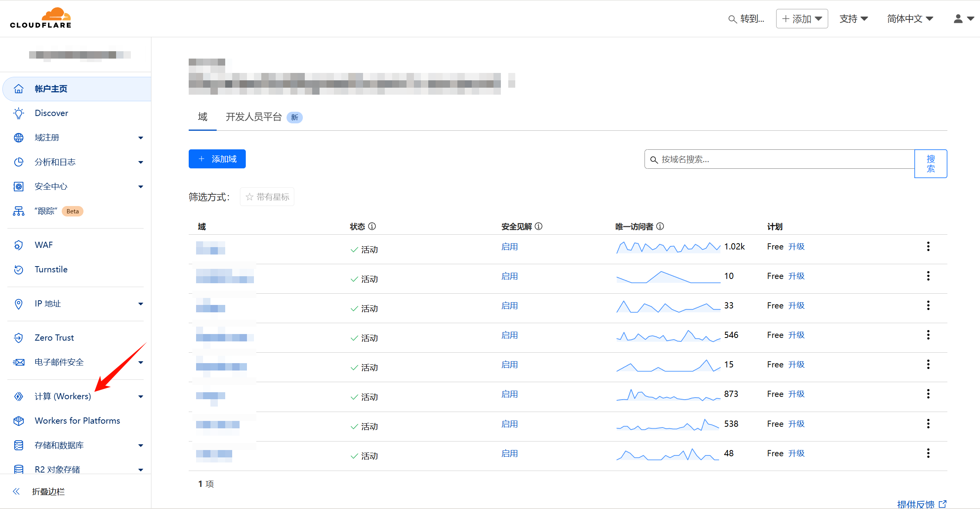Expand the 安全中心 sidebar section
Image resolution: width=980 pixels, height=509 pixels.
click(x=141, y=187)
